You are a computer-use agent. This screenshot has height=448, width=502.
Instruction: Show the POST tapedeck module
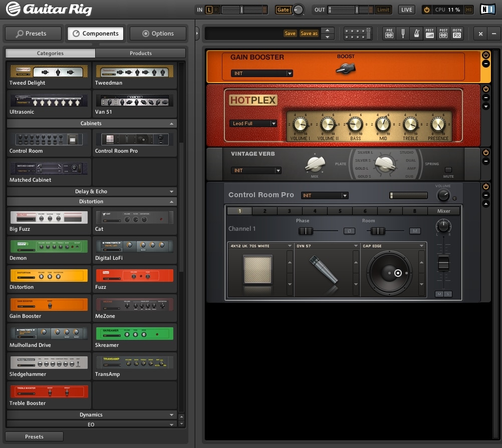pos(443,33)
